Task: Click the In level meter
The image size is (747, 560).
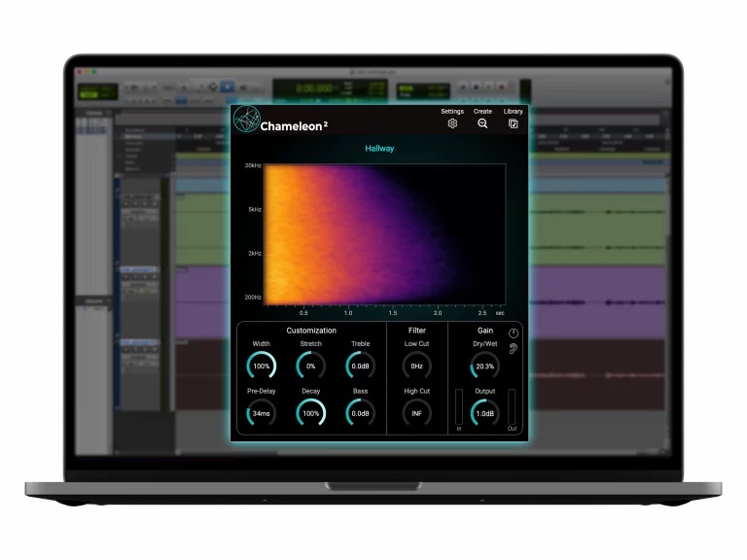Action: pyautogui.click(x=459, y=406)
